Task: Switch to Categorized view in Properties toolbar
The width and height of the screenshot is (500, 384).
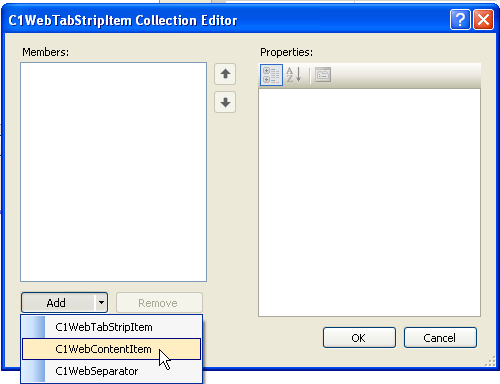Action: (271, 75)
